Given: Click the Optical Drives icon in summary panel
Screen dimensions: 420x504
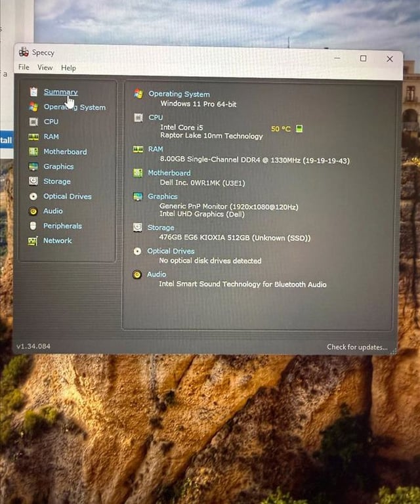Looking at the screenshot, I should [x=137, y=251].
